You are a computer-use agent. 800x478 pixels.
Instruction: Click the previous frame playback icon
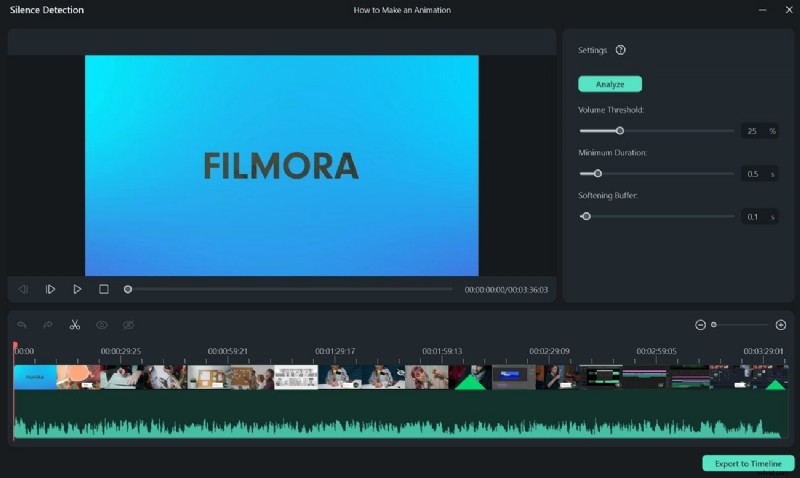23,289
